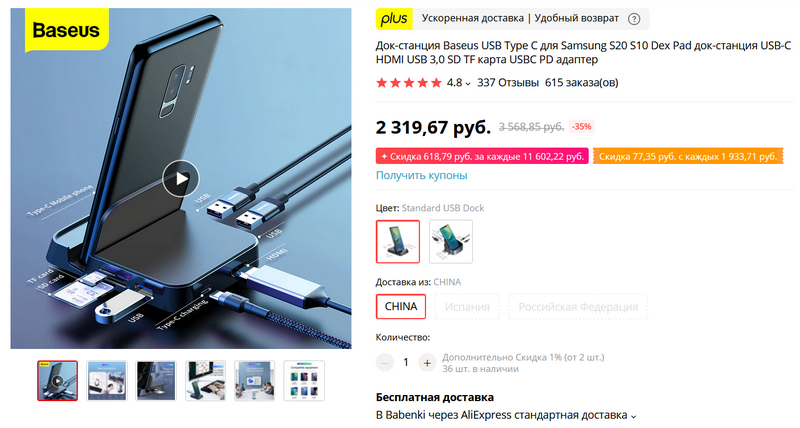
Task: Select Российская Федерация shipping origin
Action: click(x=578, y=307)
